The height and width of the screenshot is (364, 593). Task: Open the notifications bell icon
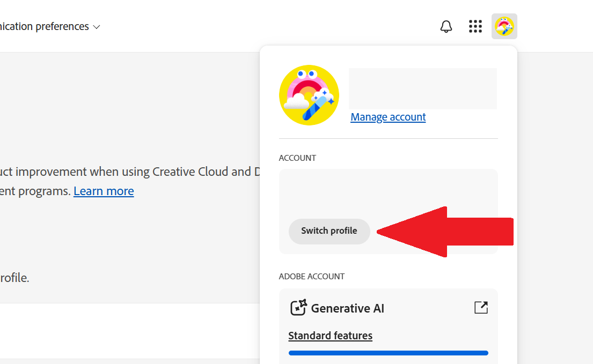(446, 26)
